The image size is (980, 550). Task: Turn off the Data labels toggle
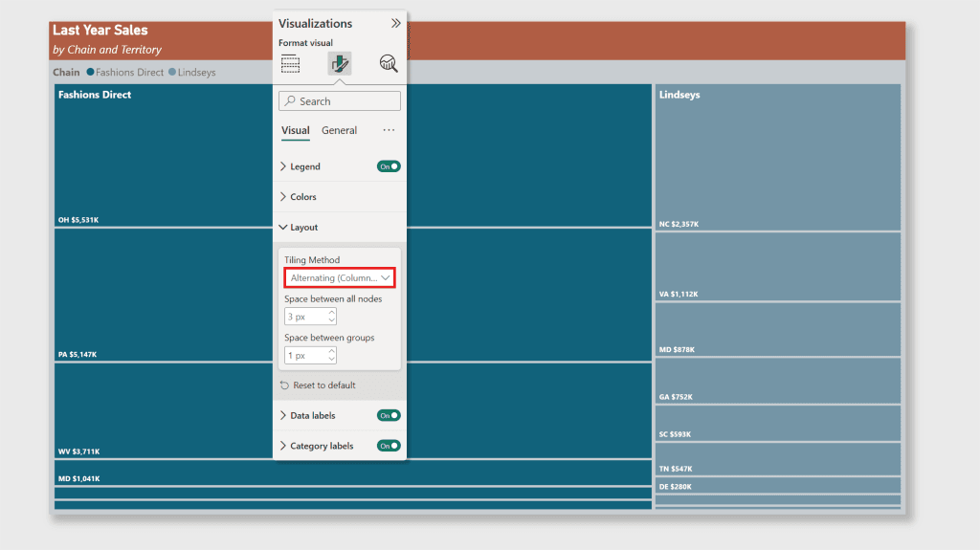click(x=389, y=416)
